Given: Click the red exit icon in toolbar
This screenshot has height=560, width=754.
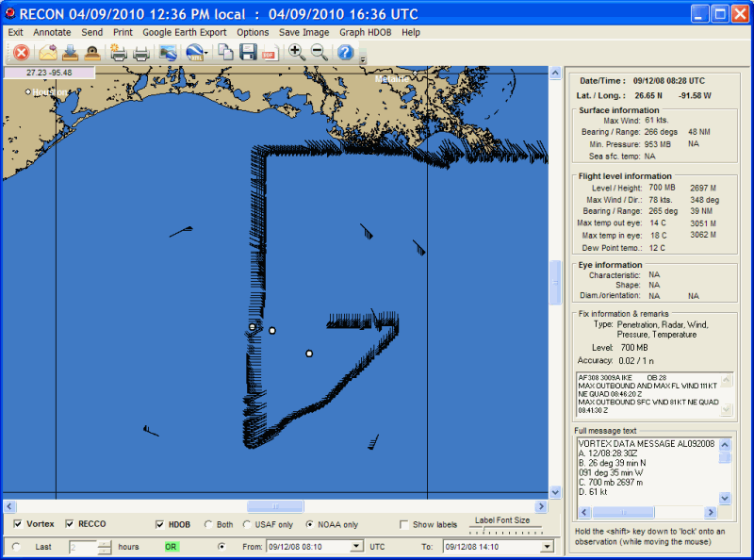Looking at the screenshot, I should [x=21, y=53].
